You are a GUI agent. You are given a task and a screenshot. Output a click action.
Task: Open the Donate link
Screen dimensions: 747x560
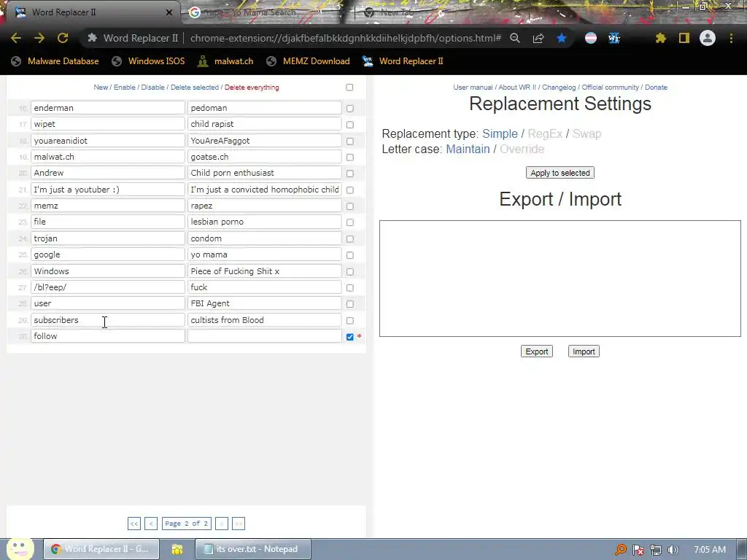pyautogui.click(x=656, y=87)
